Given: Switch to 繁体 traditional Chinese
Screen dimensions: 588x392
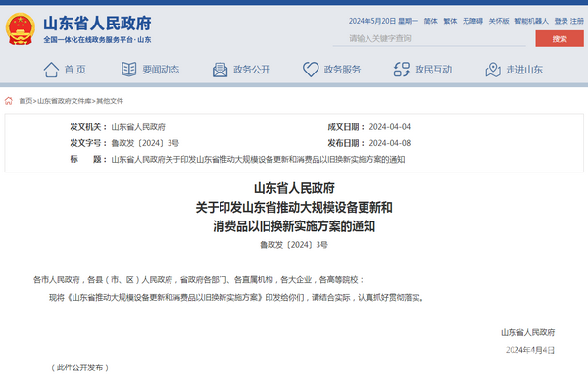Looking at the screenshot, I should (450, 20).
